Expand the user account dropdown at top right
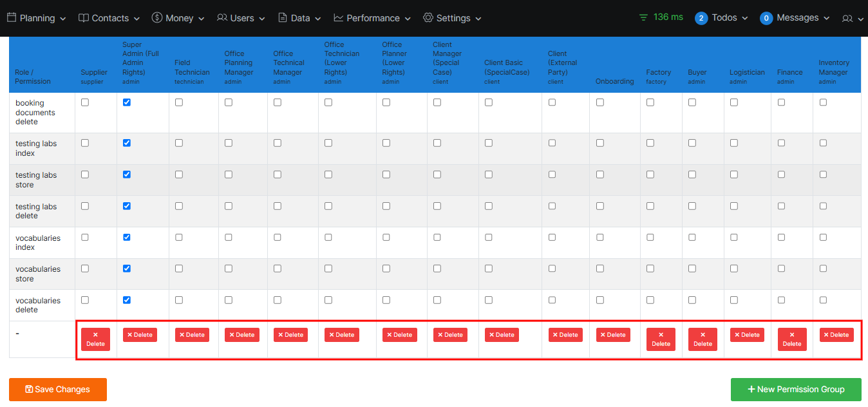Image resolution: width=868 pixels, height=407 pixels. pos(853,19)
